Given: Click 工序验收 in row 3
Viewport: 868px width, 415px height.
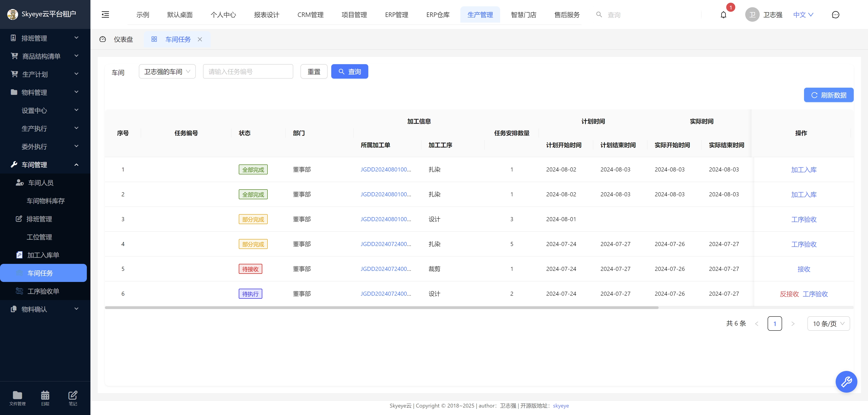Looking at the screenshot, I should pyautogui.click(x=804, y=219).
